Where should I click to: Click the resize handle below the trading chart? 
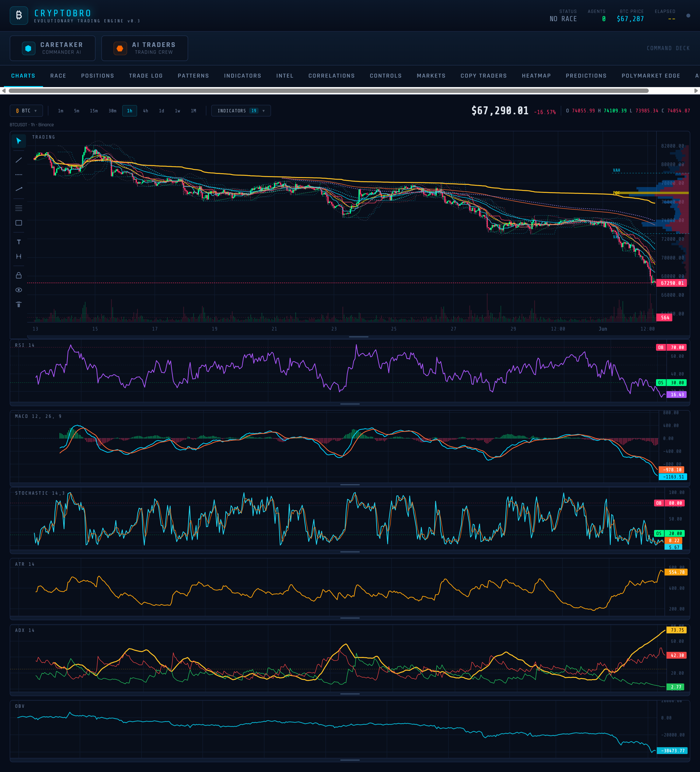359,337
